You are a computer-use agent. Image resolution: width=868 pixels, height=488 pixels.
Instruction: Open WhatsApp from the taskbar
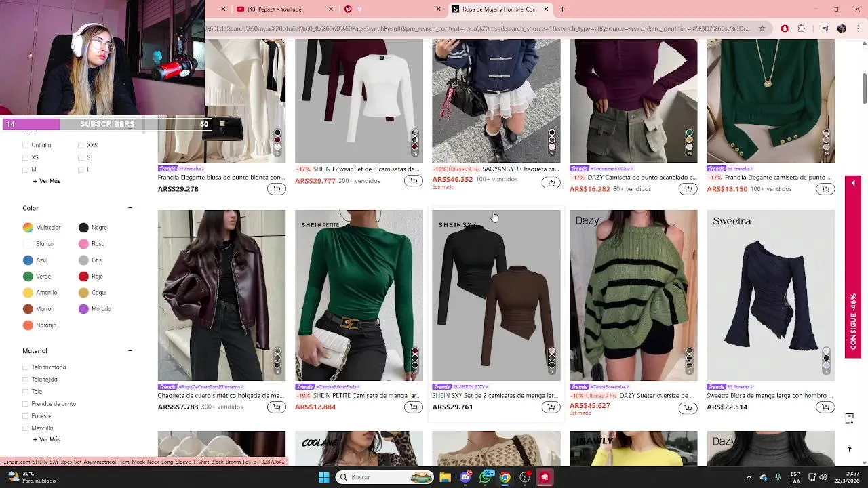tap(486, 477)
